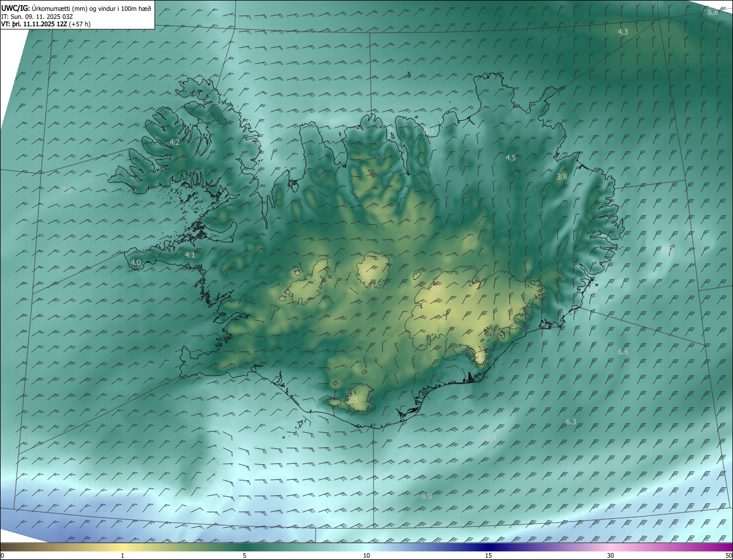Click the colorbar tick label '30'
This screenshot has height=560, width=733.
[x=610, y=555]
